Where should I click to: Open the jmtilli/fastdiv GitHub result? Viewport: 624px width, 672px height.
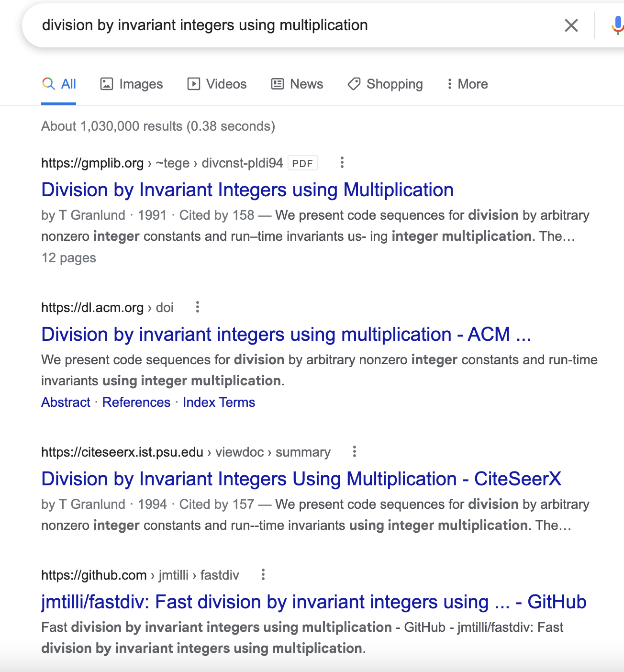314,602
